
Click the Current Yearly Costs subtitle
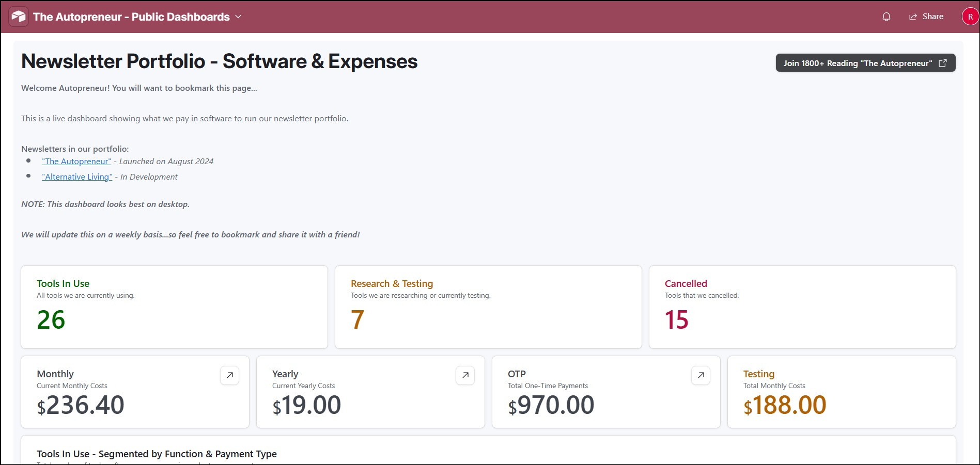coord(303,386)
